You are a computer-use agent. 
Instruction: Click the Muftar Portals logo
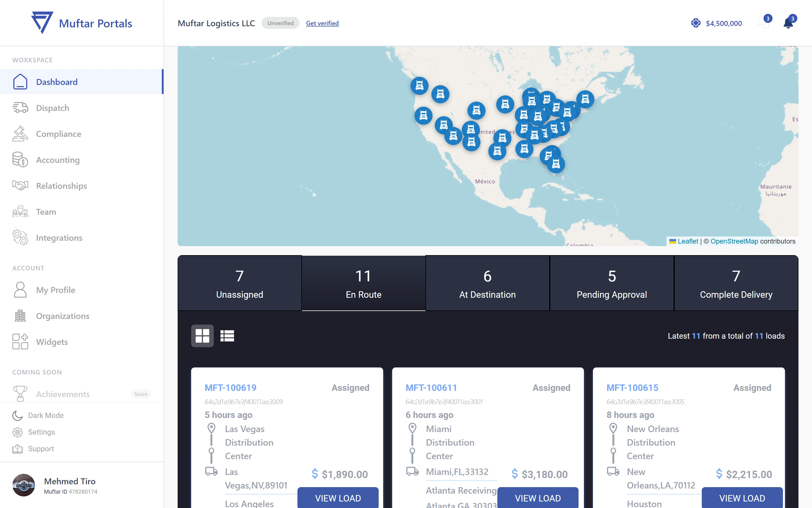(82, 23)
